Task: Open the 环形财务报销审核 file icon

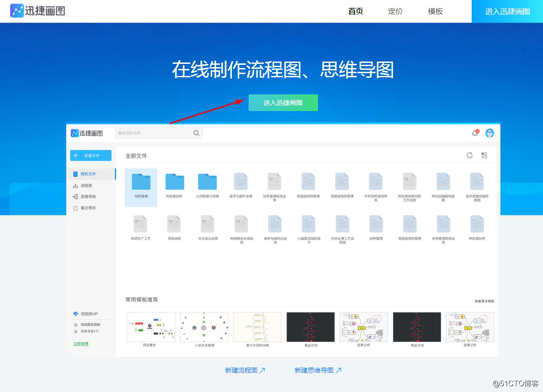Action: point(376,181)
